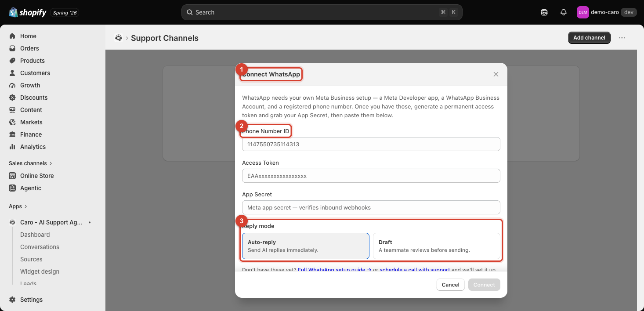
Task: Click the Discounts icon in sidebar
Action: (12, 98)
